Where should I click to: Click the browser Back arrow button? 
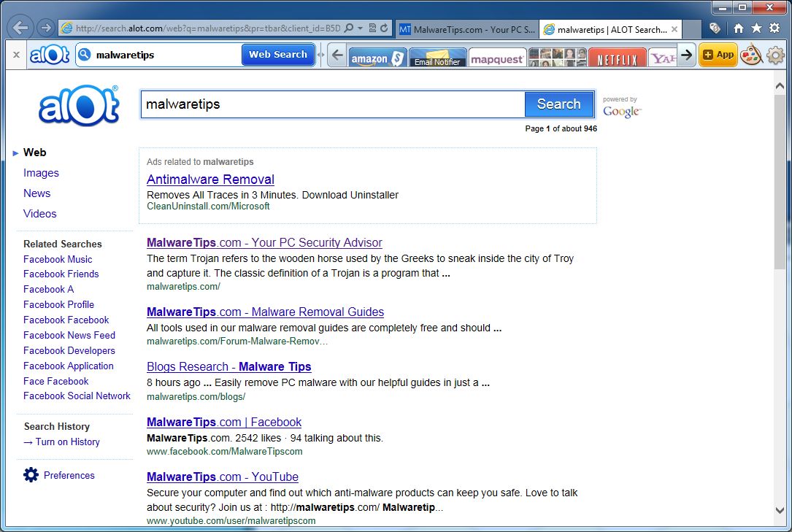point(20,28)
